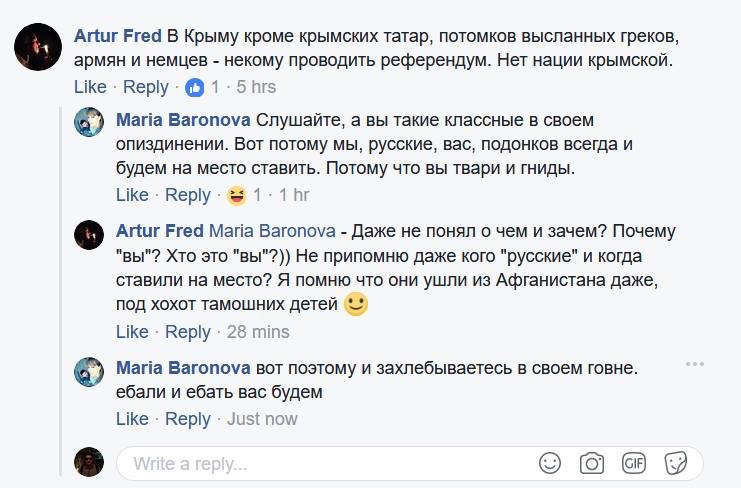Open emoji picker in reply box
Viewport: 741px width, 488px height.
[550, 463]
